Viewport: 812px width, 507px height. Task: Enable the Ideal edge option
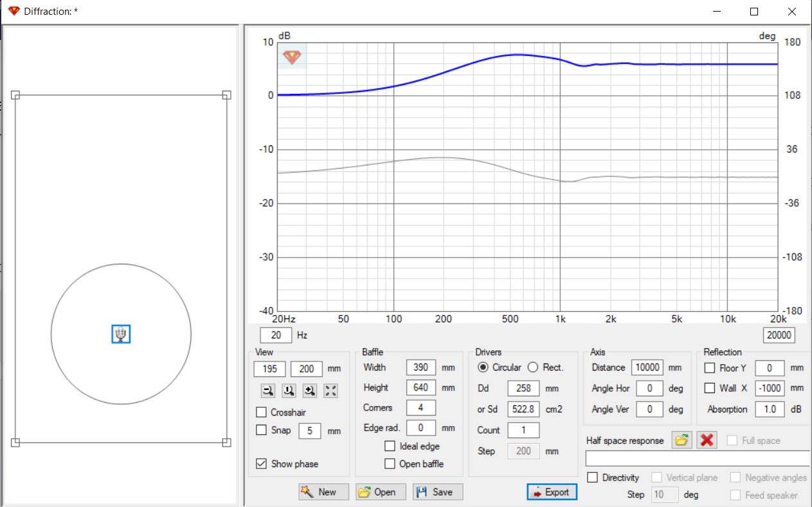pyautogui.click(x=390, y=446)
